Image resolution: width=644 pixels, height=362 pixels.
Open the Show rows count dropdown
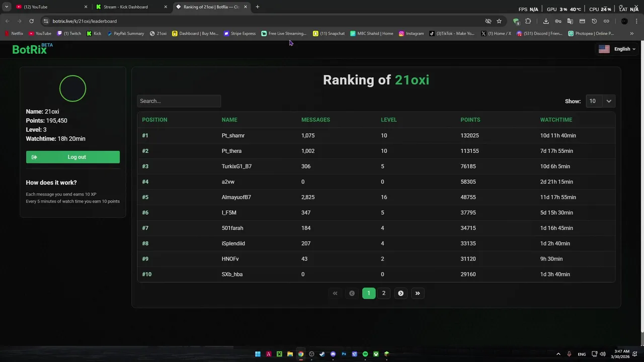coord(600,101)
